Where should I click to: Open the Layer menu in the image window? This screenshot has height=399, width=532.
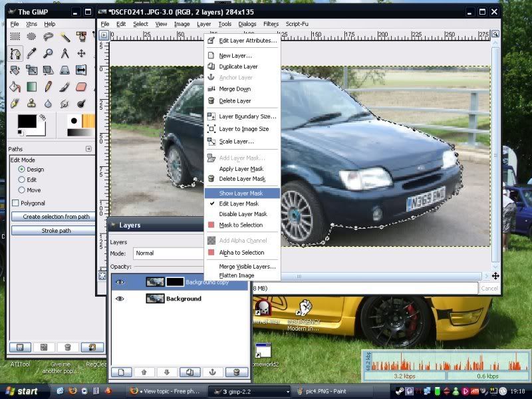pyautogui.click(x=204, y=24)
